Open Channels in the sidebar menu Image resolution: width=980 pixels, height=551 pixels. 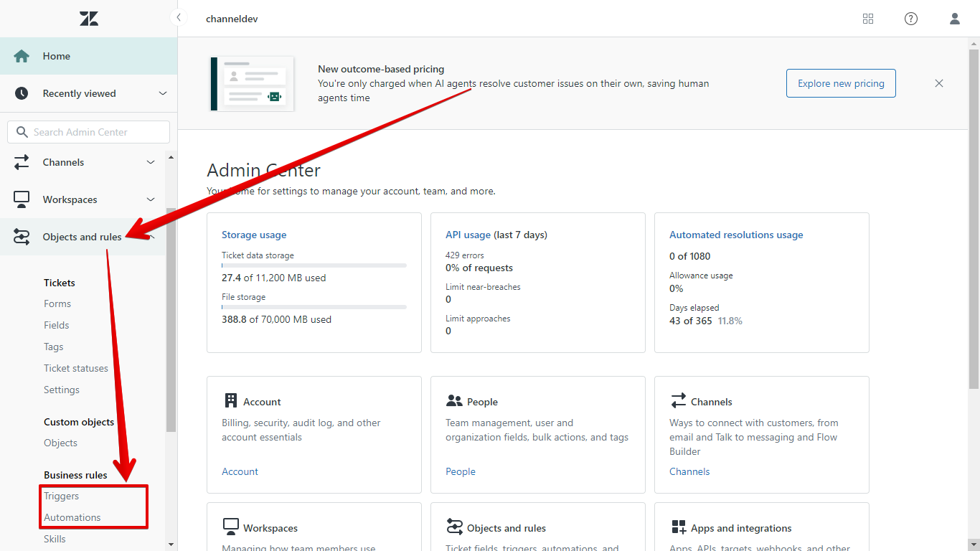click(x=83, y=162)
